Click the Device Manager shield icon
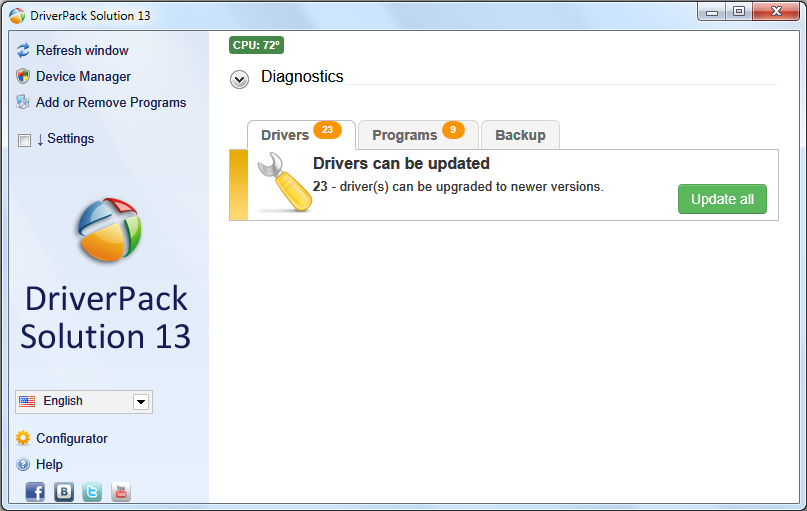Screen dimensions: 807x511 click(23, 76)
